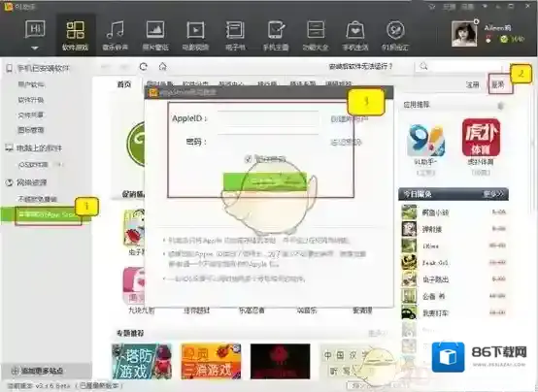538x392 pixels.
Task: Click the password 密码 input field
Action: coord(268,142)
